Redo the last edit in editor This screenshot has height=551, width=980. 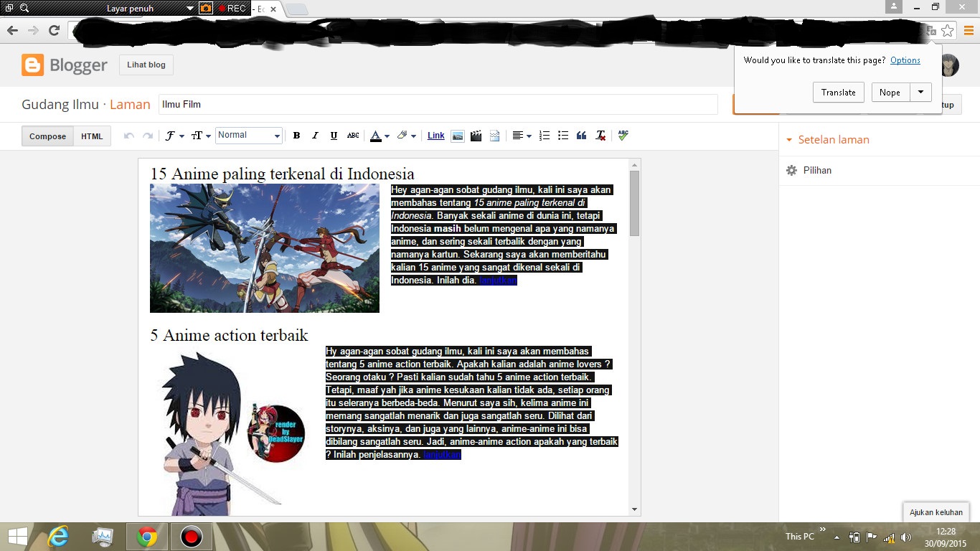tap(147, 136)
